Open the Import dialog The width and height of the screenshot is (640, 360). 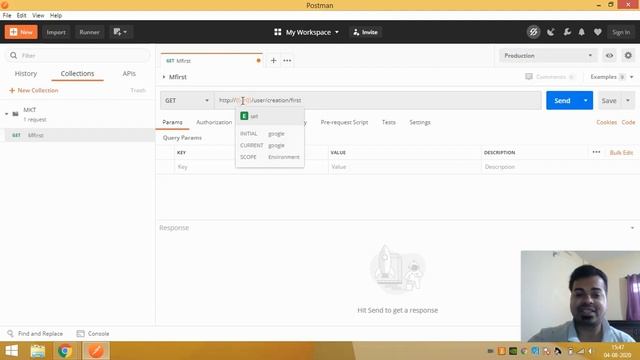[56, 32]
